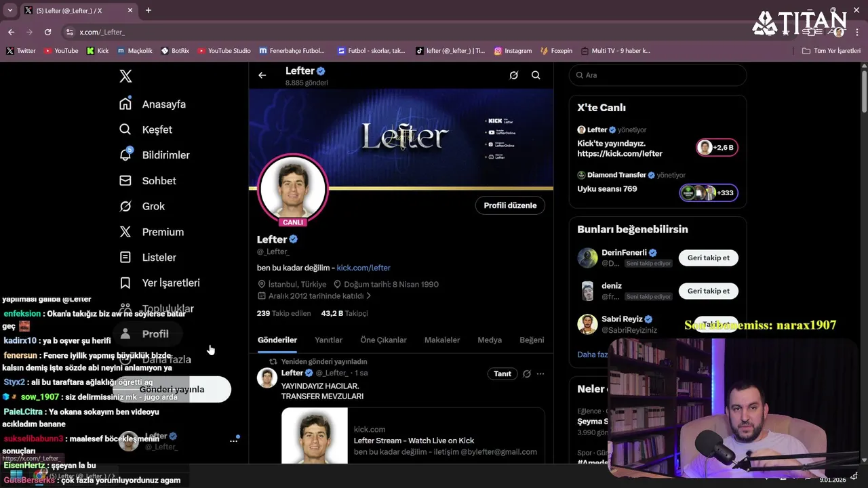868x488 pixels.
Task: Open Tüm Yer İşaretleri folder
Action: pyautogui.click(x=831, y=51)
